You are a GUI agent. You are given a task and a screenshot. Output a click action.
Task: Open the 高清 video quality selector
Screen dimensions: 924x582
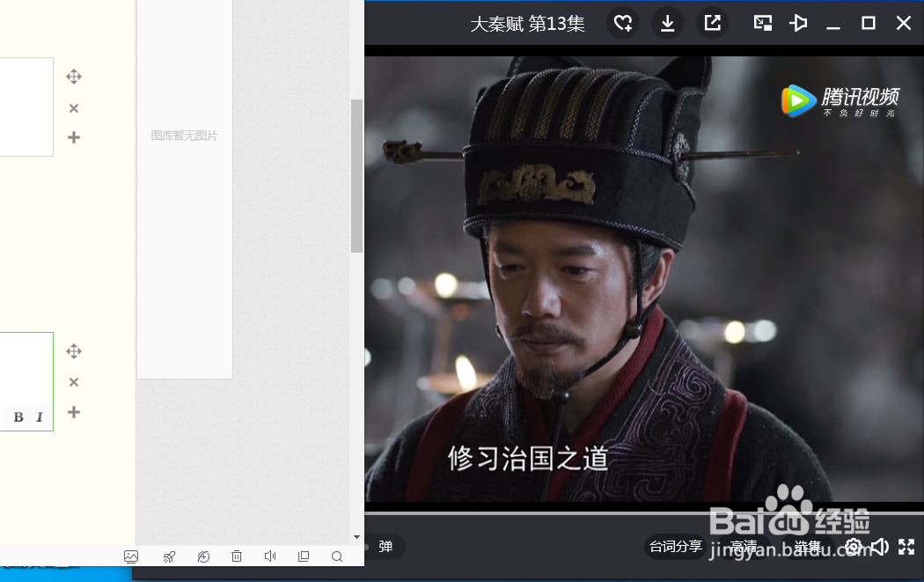tap(744, 547)
